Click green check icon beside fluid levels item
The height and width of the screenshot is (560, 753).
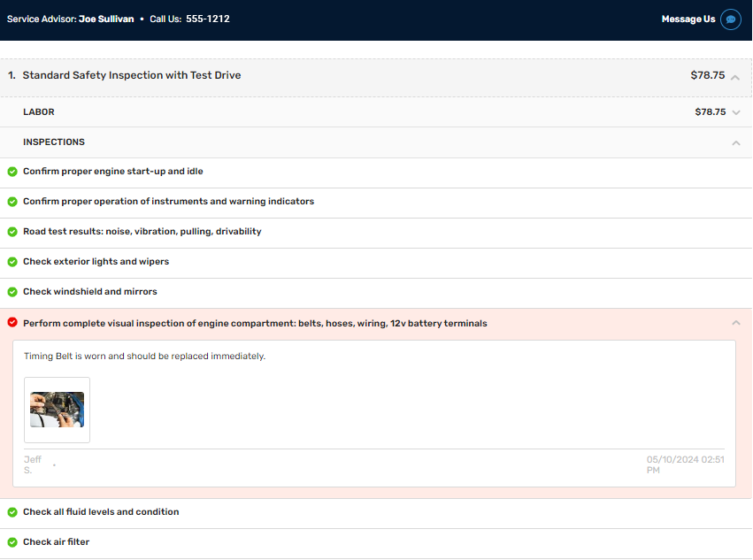(x=12, y=512)
